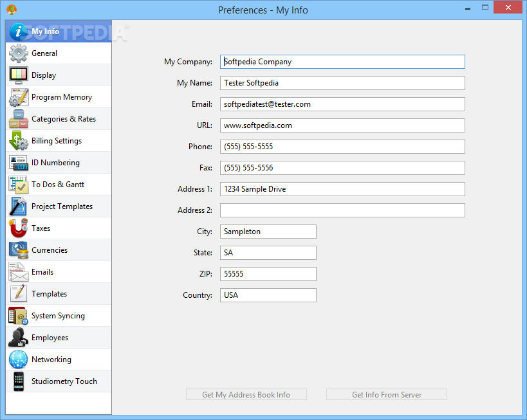Select the My Info label

pos(46,32)
